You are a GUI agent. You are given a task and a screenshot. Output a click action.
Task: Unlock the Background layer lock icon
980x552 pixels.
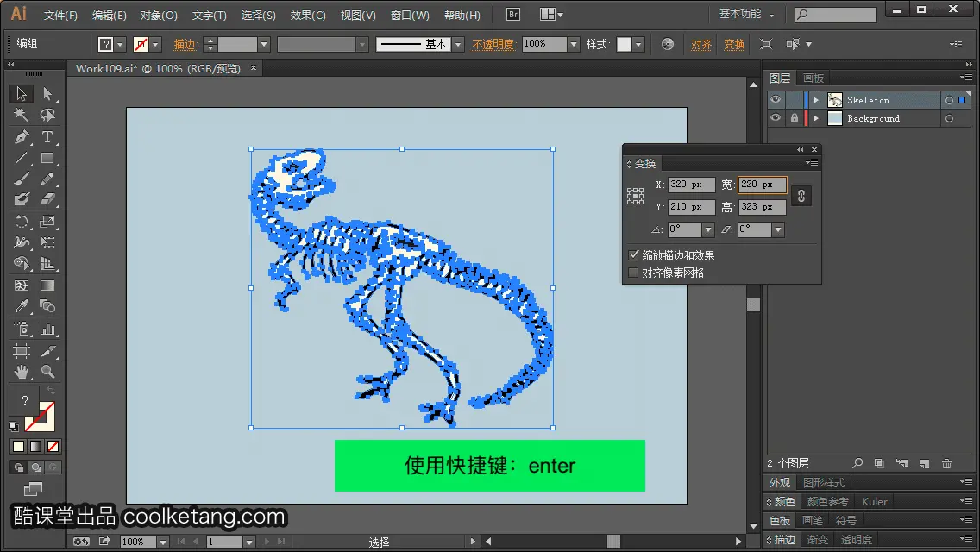pos(794,118)
